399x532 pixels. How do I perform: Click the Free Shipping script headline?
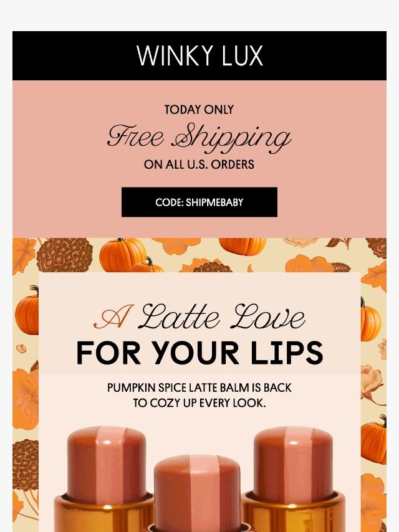pyautogui.click(x=199, y=138)
